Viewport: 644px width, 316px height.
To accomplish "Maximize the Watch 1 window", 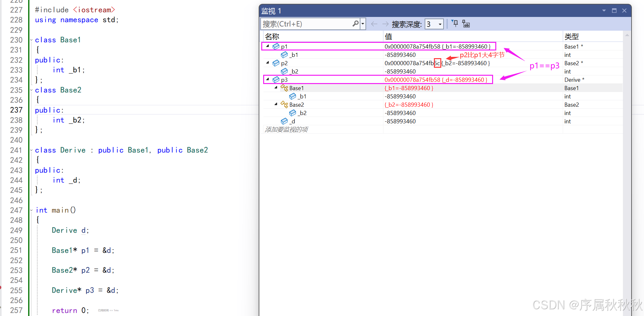I will (614, 11).
